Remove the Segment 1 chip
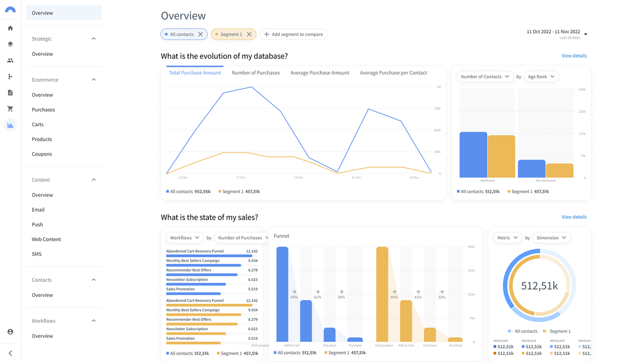Viewport: 644px width, 362px height. (x=249, y=34)
